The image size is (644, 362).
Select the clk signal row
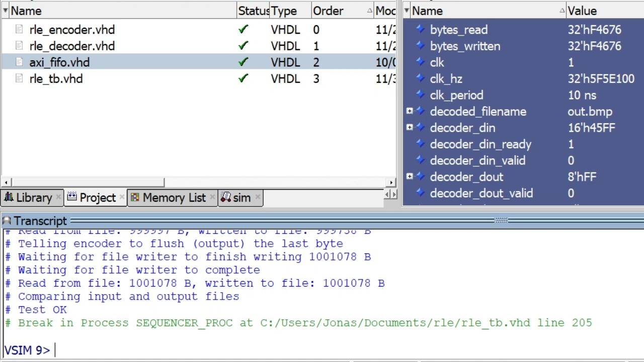[523, 62]
